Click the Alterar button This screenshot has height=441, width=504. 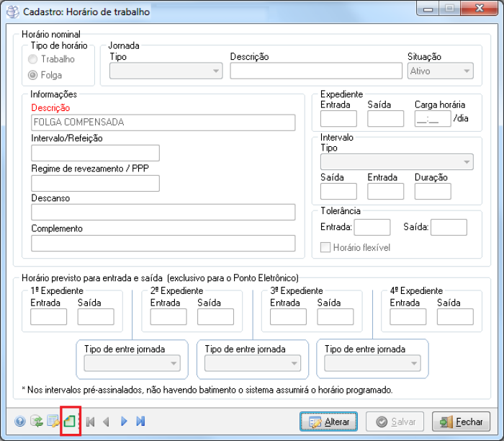point(329,422)
